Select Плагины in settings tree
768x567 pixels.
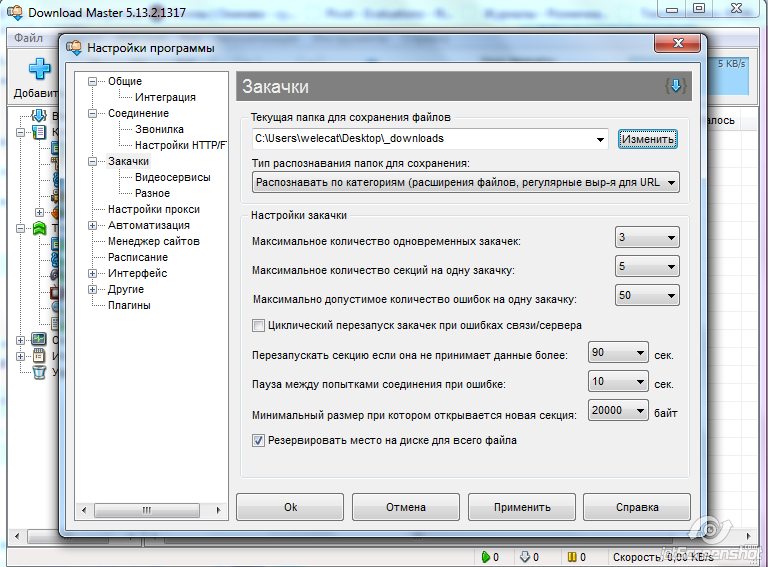coord(129,306)
